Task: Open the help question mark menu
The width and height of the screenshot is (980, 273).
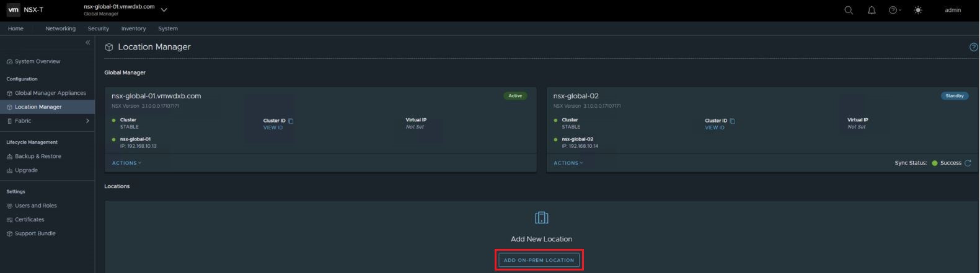Action: pyautogui.click(x=894, y=10)
